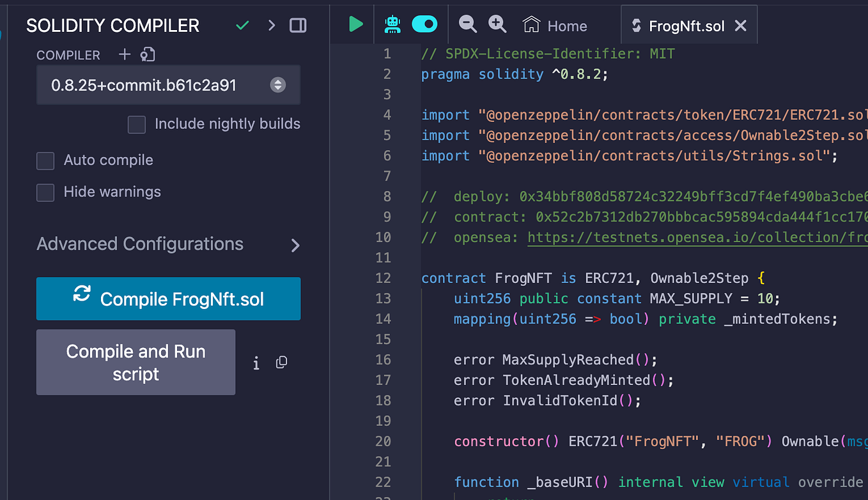Click the green run script icon
The image size is (868, 500).
click(x=357, y=24)
